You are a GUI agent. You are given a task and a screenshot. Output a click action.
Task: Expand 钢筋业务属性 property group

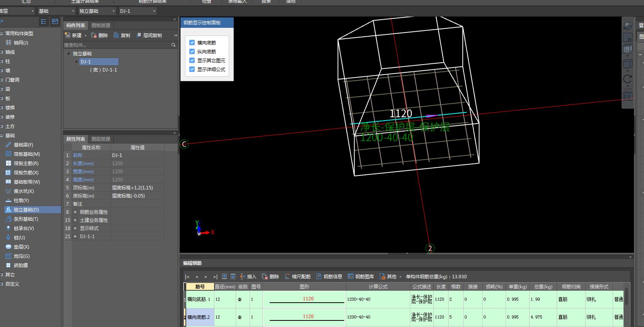point(75,212)
